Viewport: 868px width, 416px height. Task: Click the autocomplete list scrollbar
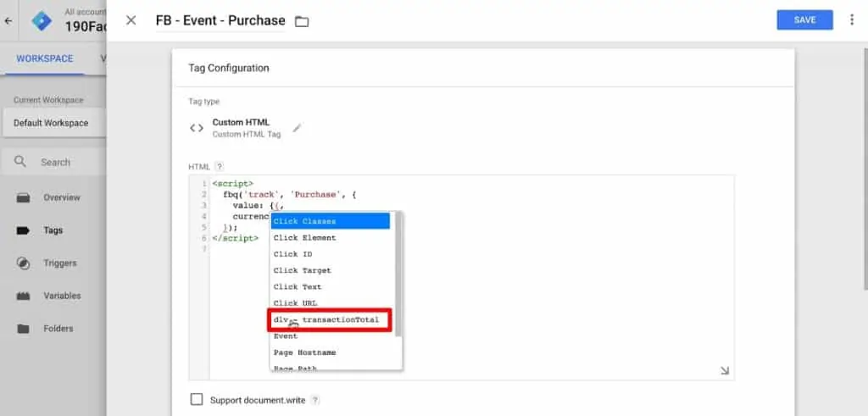(398, 274)
